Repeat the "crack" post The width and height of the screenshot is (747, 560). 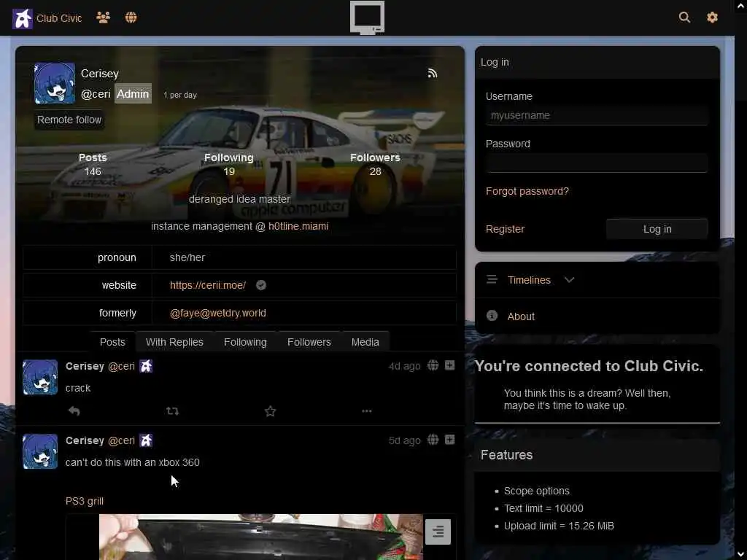(x=172, y=411)
